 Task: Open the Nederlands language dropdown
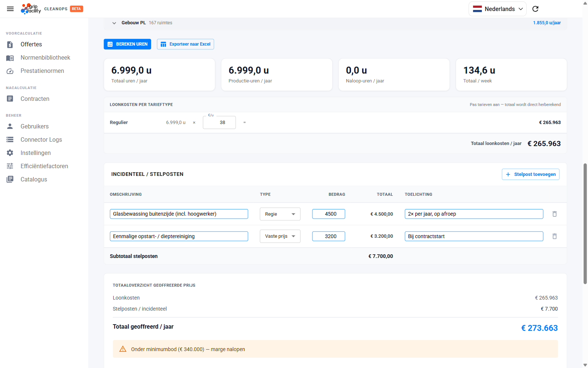tap(498, 9)
